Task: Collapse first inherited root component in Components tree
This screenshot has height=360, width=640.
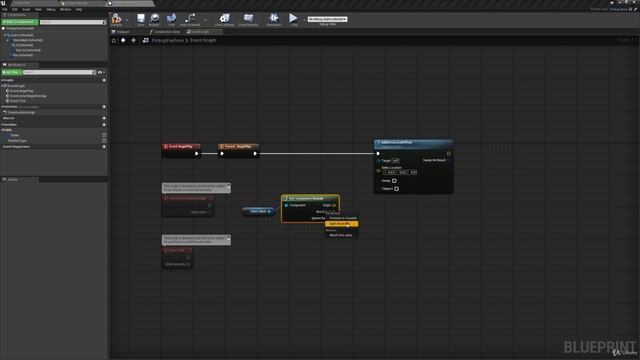Action: (x=5, y=35)
